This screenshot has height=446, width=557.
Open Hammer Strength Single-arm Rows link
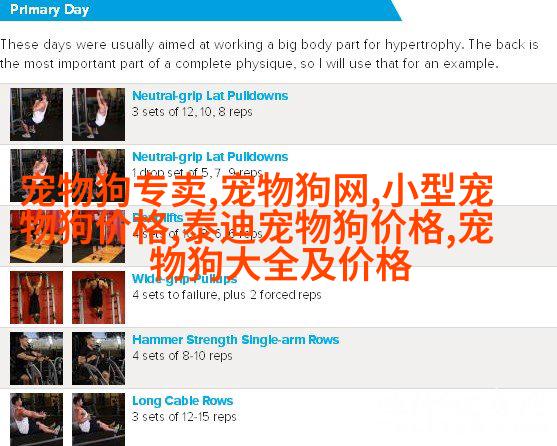(x=236, y=340)
